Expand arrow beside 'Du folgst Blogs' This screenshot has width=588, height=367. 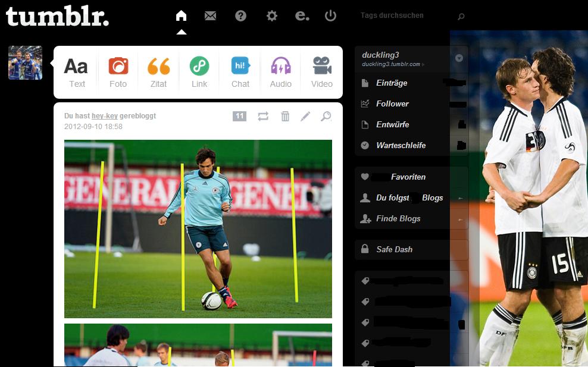coord(461,198)
